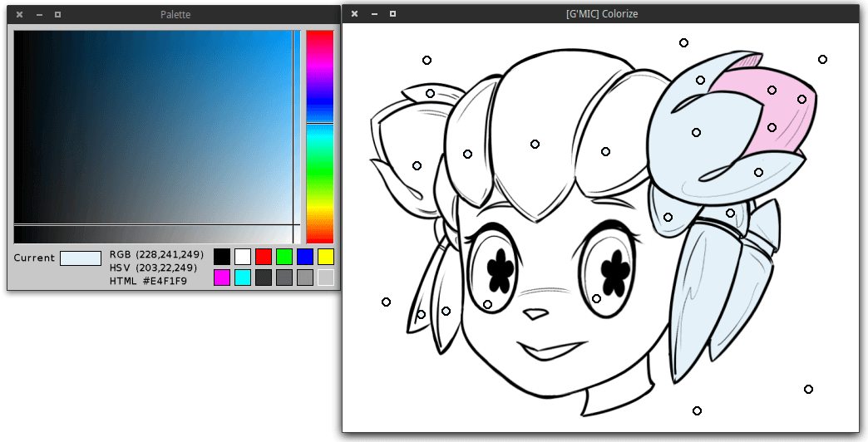Maximize the G'MIC Colorize window
The width and height of the screenshot is (868, 442).
pos(393,14)
